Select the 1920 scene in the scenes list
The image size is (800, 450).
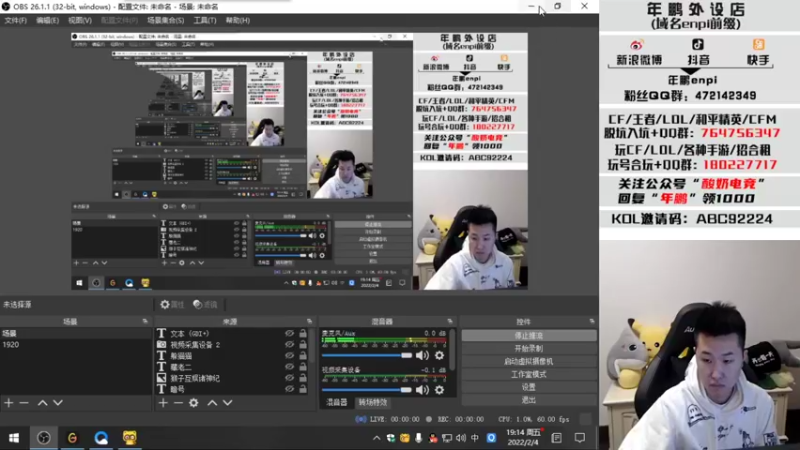pyautogui.click(x=76, y=344)
